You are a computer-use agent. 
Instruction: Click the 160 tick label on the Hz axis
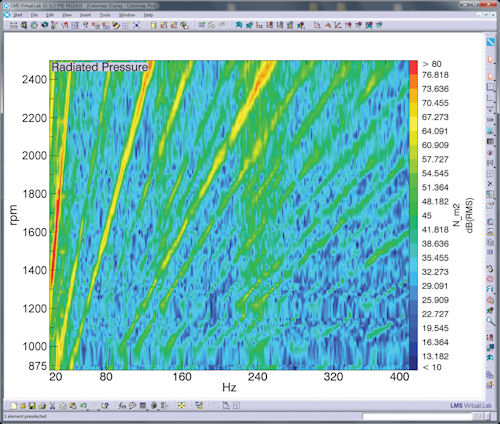tap(182, 377)
